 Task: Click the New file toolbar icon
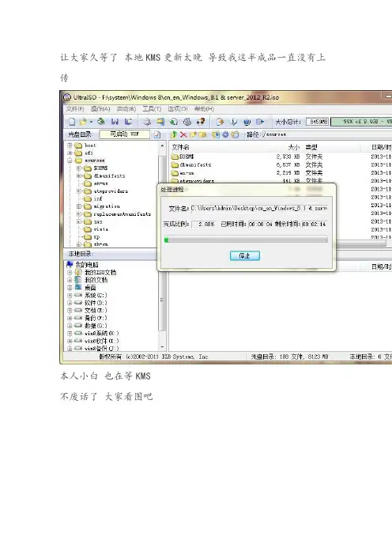(x=72, y=122)
